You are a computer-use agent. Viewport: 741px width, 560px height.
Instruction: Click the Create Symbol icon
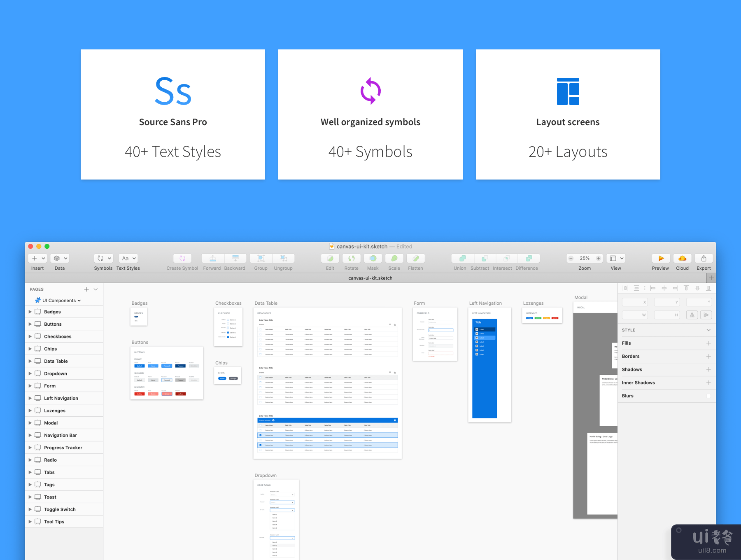tap(182, 258)
